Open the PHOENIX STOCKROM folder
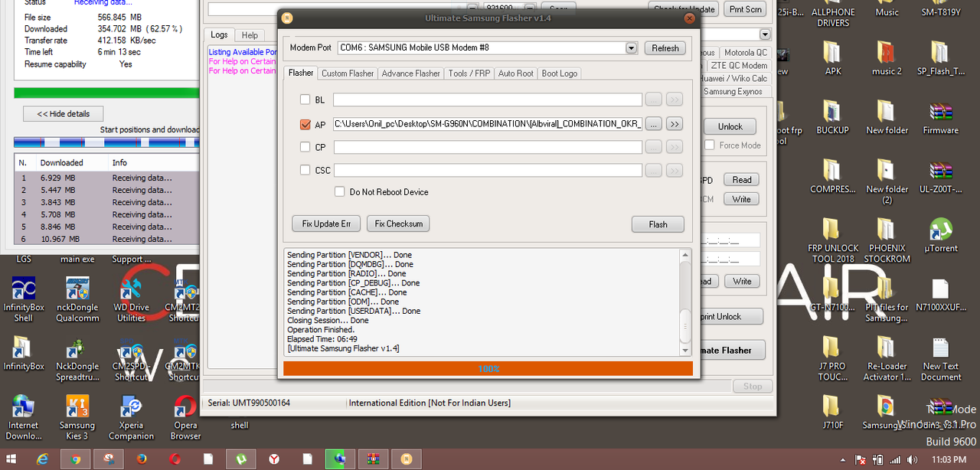980x470 pixels. (887, 240)
